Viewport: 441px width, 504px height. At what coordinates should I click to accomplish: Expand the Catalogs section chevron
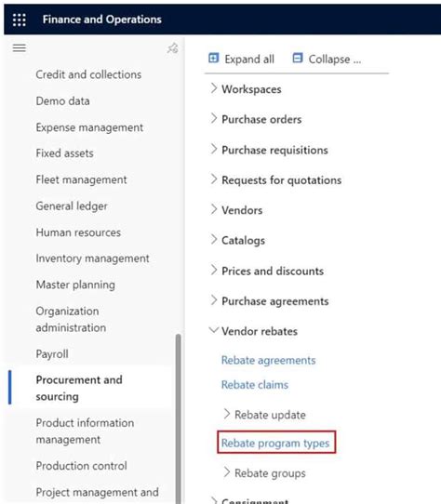pyautogui.click(x=214, y=239)
